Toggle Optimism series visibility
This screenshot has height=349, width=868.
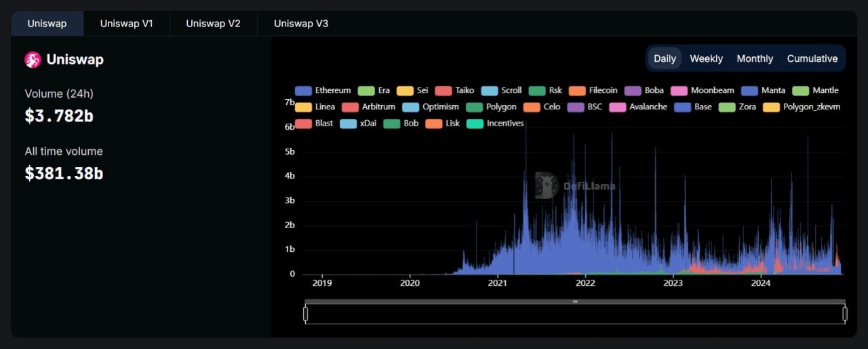[431, 107]
